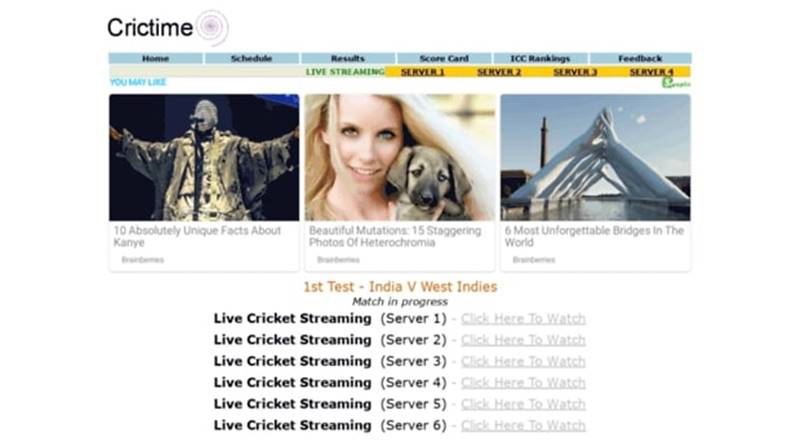Click the 'Match in progress' status text
The height and width of the screenshot is (445, 800).
click(x=400, y=302)
